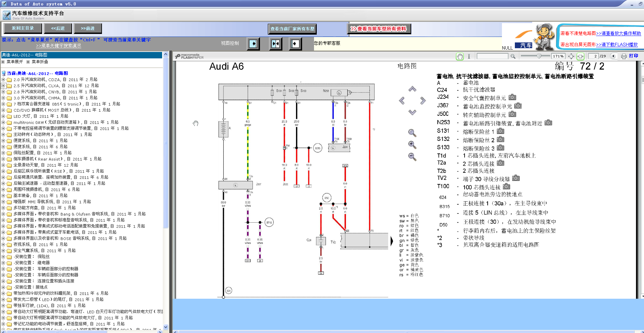Image resolution: width=644 pixels, height=333 pixels.
Task: Click the first 视图控制 layout button (left panel view)
Action: click(253, 43)
